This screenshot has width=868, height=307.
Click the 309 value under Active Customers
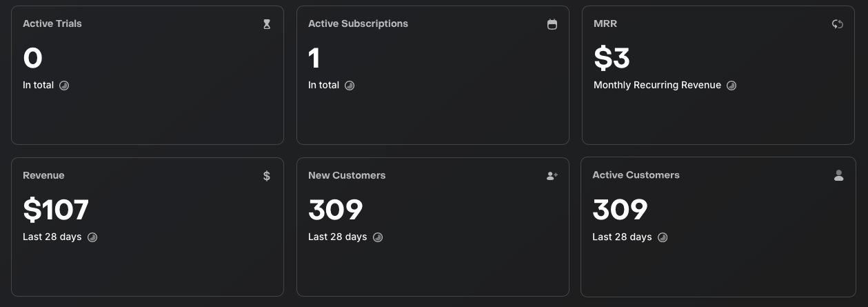coord(620,210)
